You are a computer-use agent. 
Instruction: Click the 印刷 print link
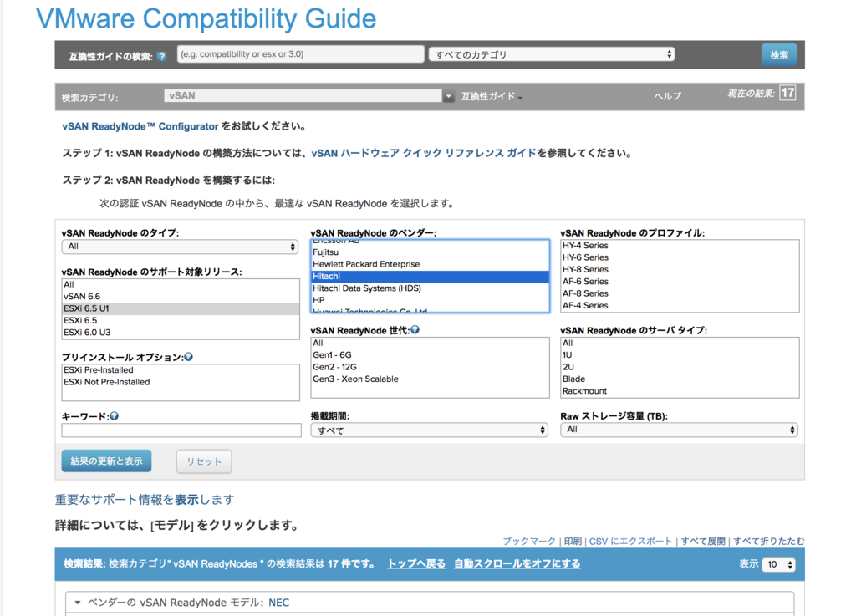(x=573, y=542)
